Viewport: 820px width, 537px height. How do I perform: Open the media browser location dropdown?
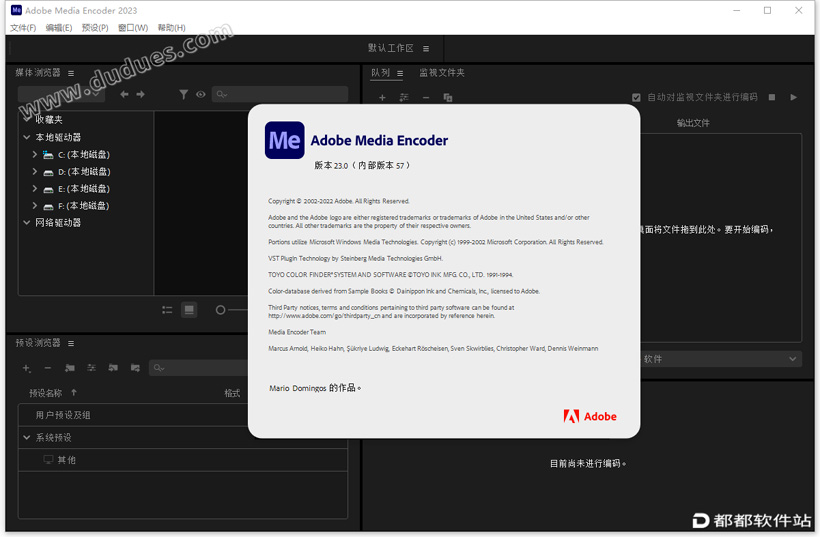[61, 94]
